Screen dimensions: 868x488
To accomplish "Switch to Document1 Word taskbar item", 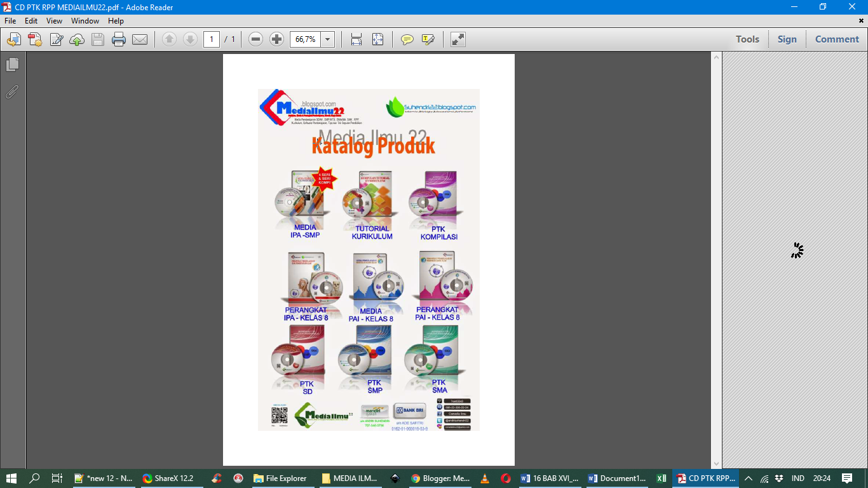I will click(x=618, y=478).
